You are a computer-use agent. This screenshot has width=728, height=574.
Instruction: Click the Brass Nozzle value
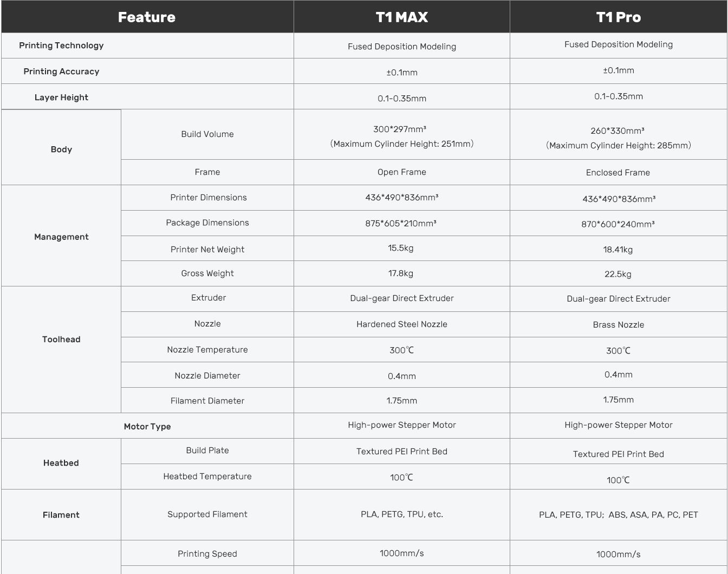click(618, 325)
